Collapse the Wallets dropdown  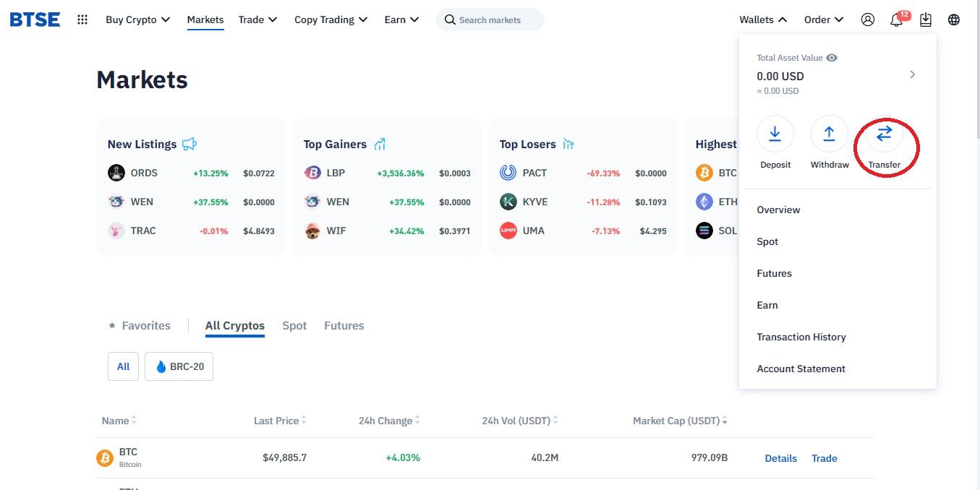(763, 20)
